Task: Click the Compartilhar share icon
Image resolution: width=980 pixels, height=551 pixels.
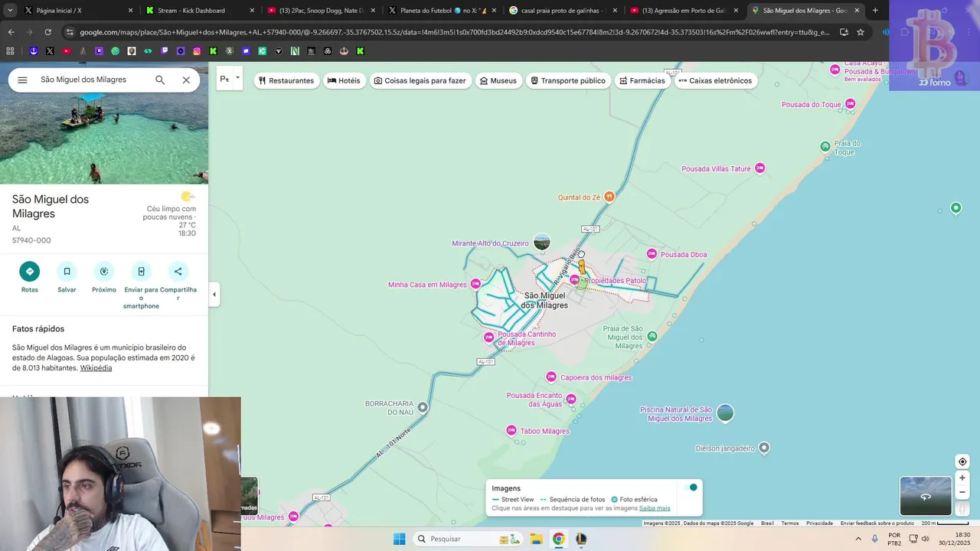Action: pos(178,271)
